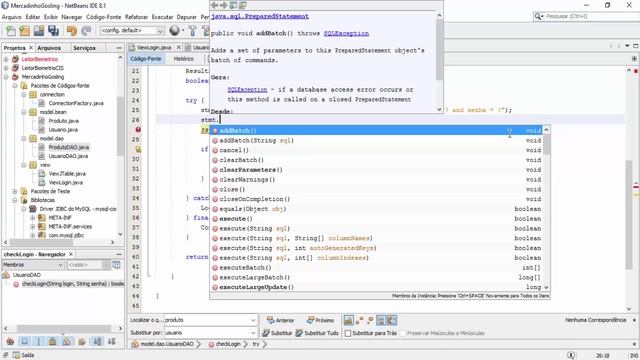Click the Navigator panel filter settings icon

point(116,265)
